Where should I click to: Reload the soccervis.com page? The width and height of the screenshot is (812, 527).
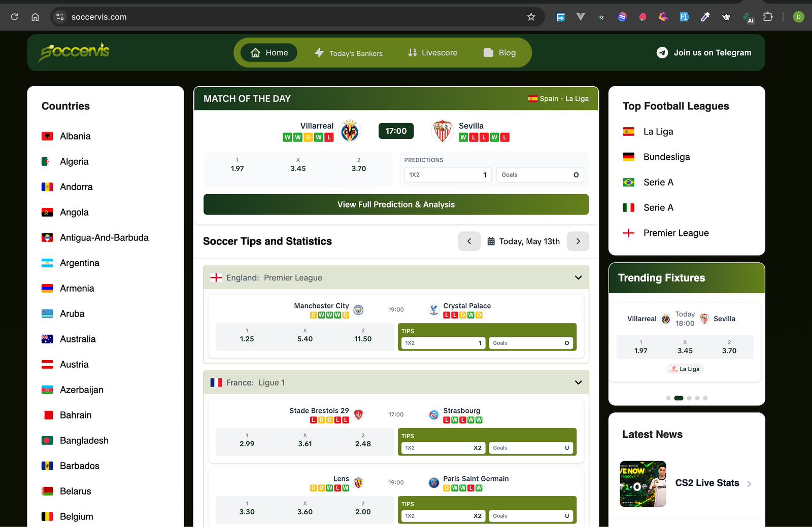click(14, 17)
